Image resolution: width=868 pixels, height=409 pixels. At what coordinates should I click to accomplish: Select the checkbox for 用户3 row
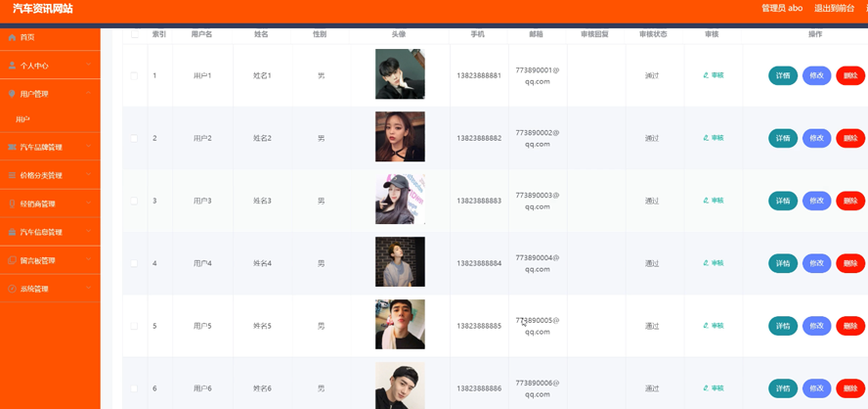pyautogui.click(x=134, y=201)
